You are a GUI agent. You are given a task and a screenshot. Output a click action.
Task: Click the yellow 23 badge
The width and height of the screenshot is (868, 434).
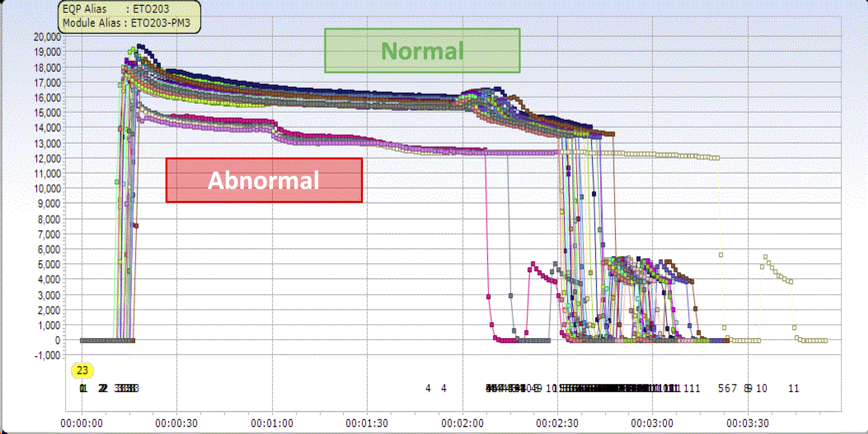click(82, 370)
